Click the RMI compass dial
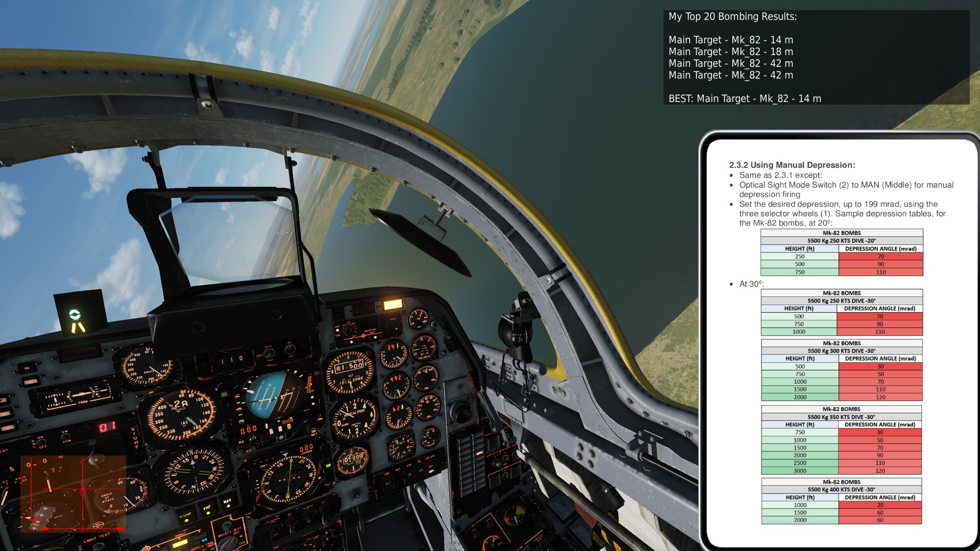The width and height of the screenshot is (980, 551). (x=193, y=472)
